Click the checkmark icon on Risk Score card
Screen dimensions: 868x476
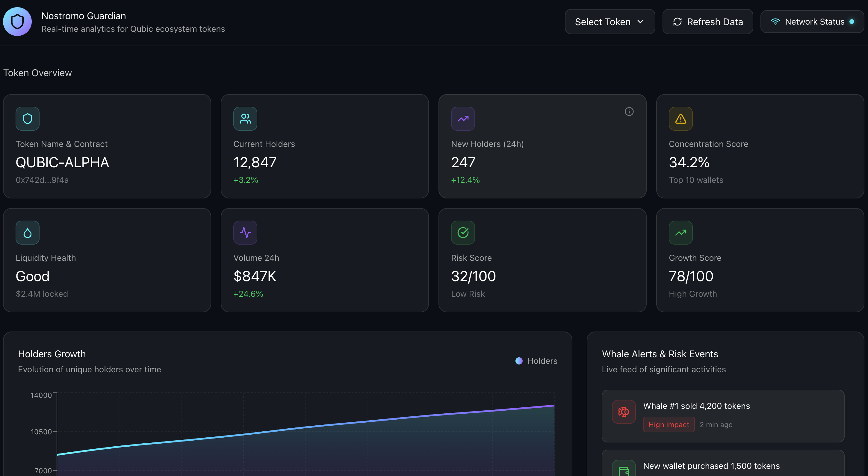463,232
